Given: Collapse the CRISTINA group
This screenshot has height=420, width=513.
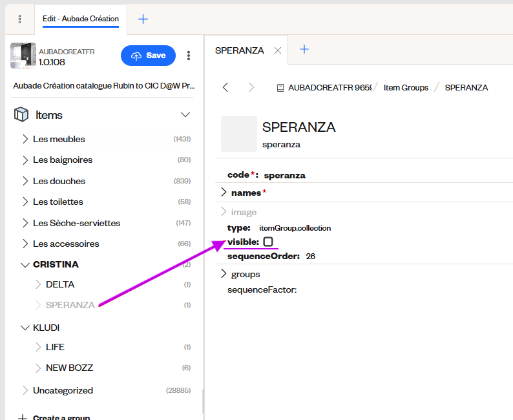Looking at the screenshot, I should pyautogui.click(x=25, y=265).
